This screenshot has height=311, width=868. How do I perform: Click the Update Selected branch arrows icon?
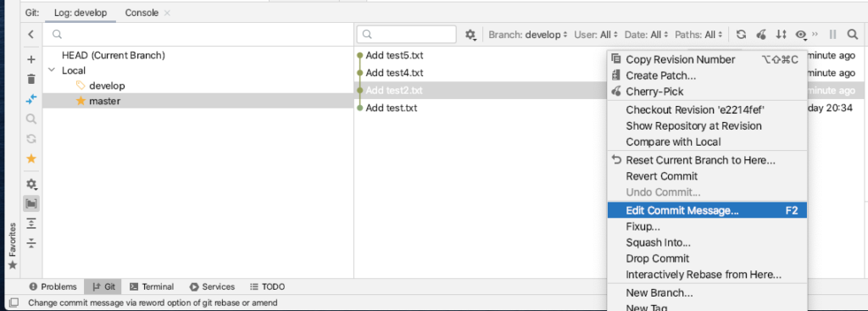[31, 99]
